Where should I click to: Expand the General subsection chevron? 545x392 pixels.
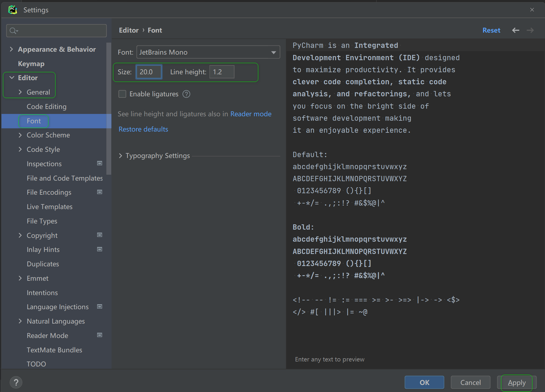pos(20,92)
